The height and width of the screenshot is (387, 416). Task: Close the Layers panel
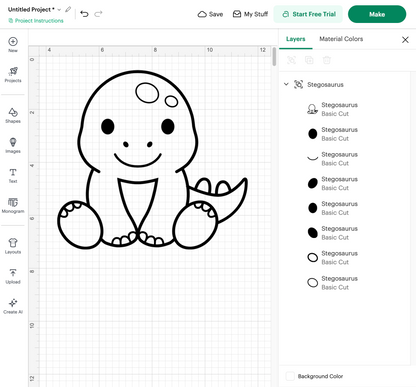coord(405,40)
